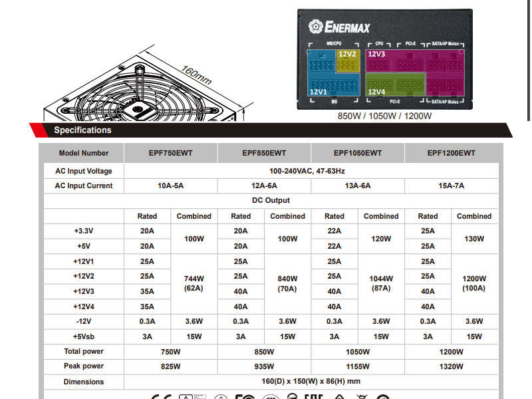
Task: Click the +12V3 row label
Action: click(x=84, y=291)
